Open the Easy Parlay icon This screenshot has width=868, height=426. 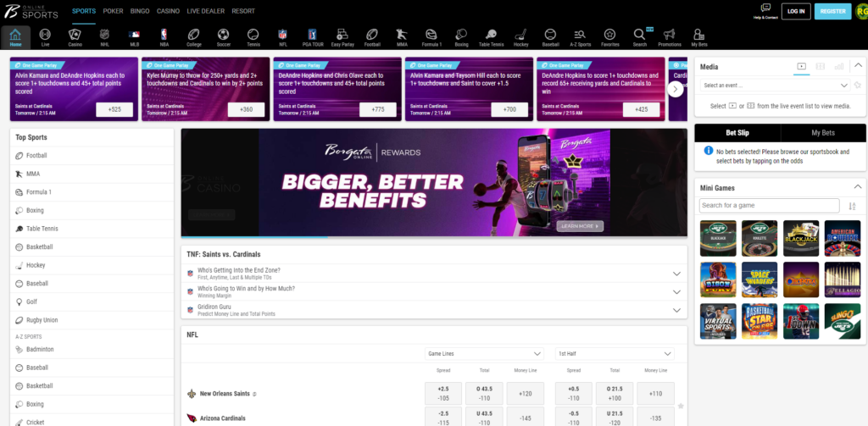[342, 37]
